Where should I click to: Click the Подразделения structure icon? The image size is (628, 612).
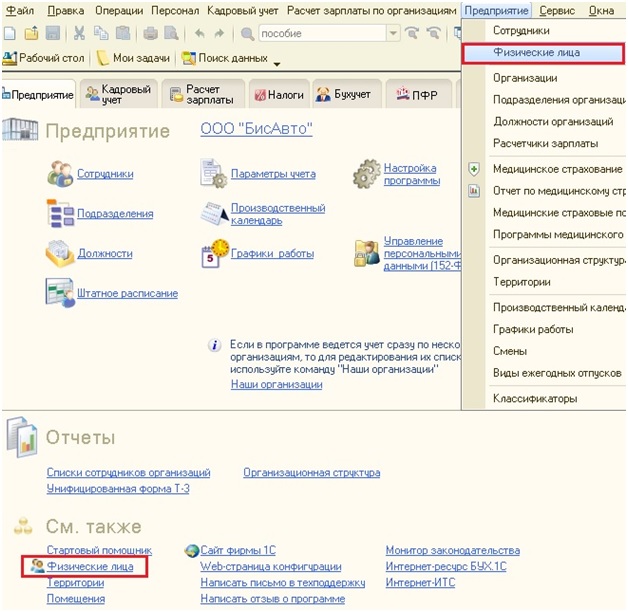60,213
